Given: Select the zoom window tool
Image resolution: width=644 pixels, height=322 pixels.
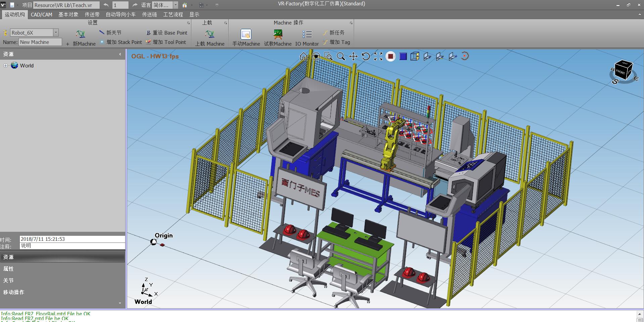Looking at the screenshot, I should [x=328, y=56].
